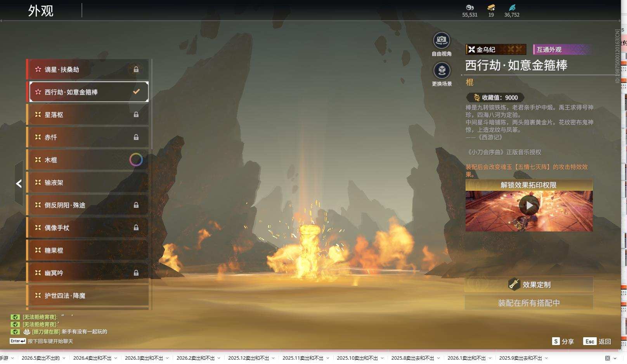Click the lock icon on 倒反阴阳·殊途 row
The image size is (627, 364).
pyautogui.click(x=136, y=205)
